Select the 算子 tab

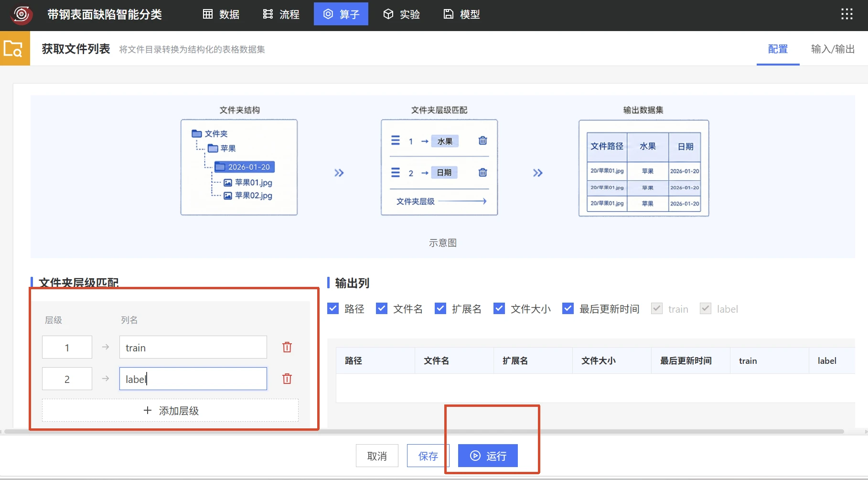[341, 14]
